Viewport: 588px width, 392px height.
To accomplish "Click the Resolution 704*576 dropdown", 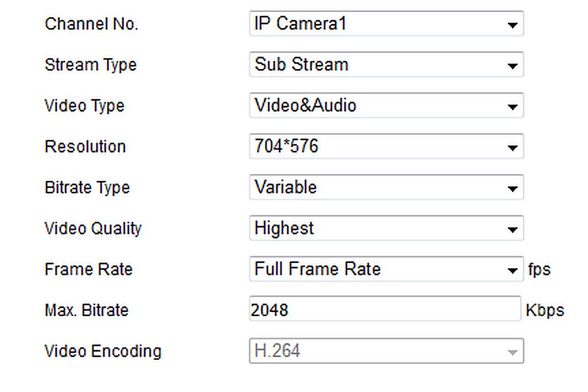I will pyautogui.click(x=386, y=146).
